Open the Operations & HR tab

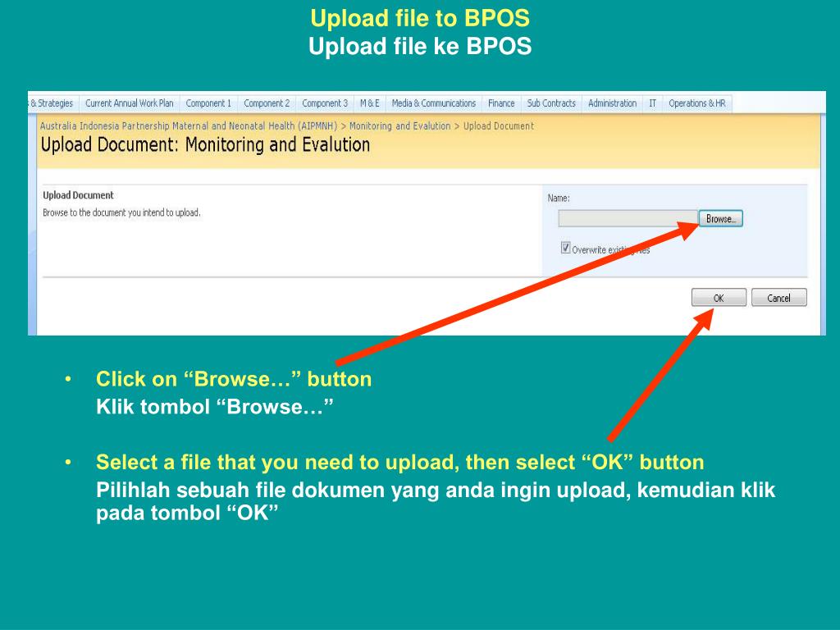[697, 103]
